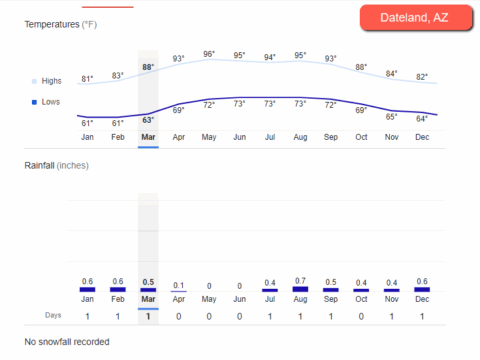Viewport: 480px width, 360px height.
Task: Click the 73° Jun low data point
Action: point(239,104)
